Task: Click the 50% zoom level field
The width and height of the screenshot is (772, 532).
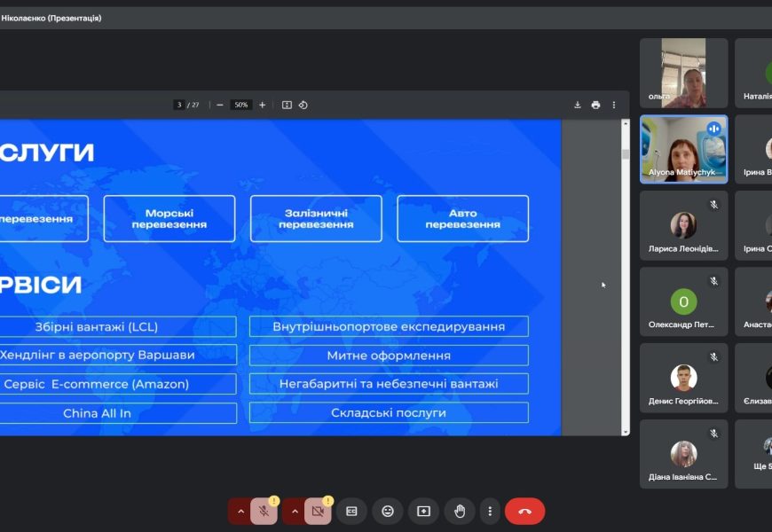Action: point(240,105)
